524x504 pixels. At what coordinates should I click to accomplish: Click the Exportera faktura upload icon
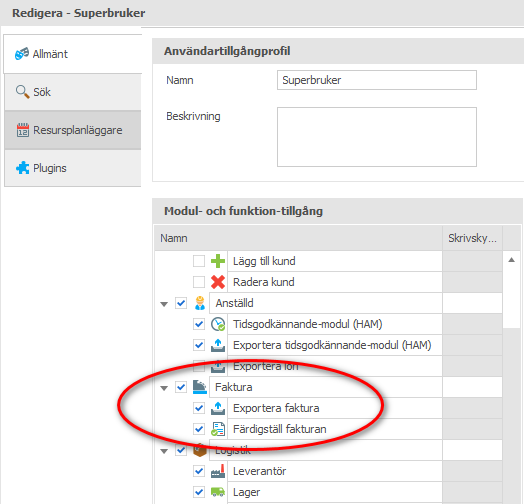tap(218, 408)
